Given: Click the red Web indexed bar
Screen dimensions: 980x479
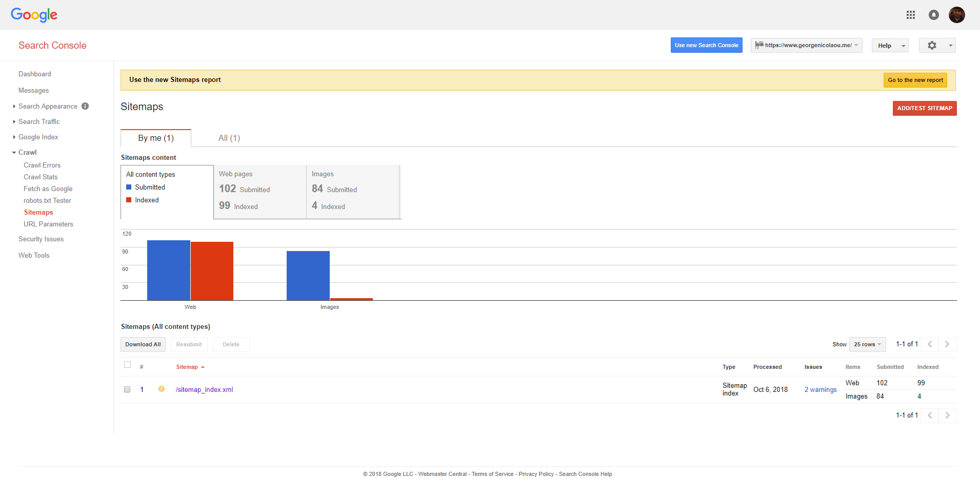Looking at the screenshot, I should (x=212, y=271).
